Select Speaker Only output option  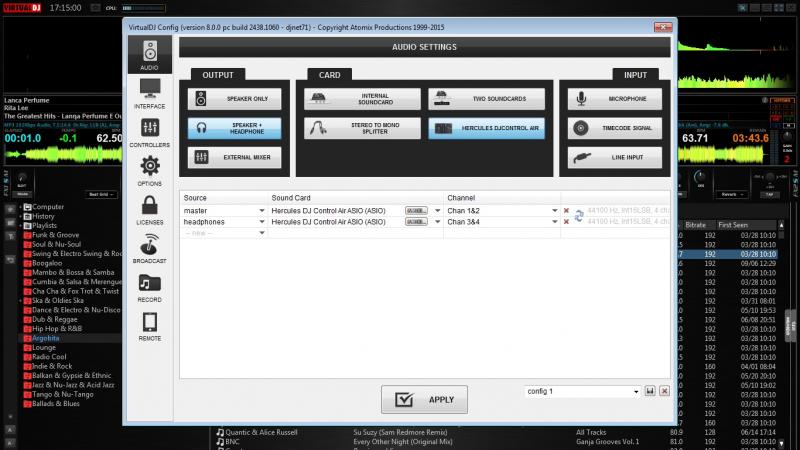[234, 99]
